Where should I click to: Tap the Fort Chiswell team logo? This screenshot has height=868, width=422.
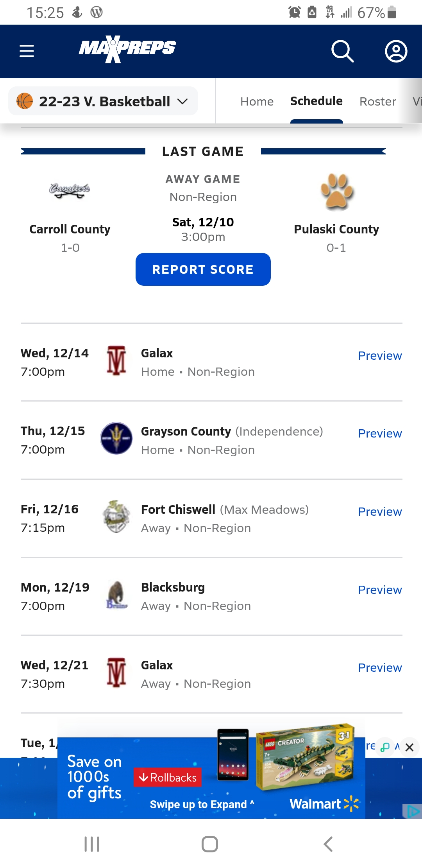(116, 516)
